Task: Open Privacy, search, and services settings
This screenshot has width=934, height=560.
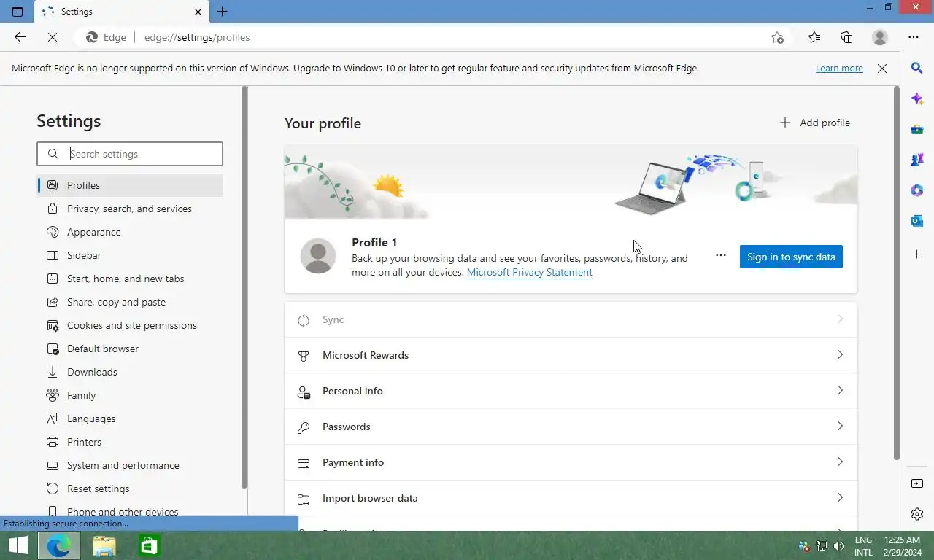Action: pyautogui.click(x=130, y=209)
